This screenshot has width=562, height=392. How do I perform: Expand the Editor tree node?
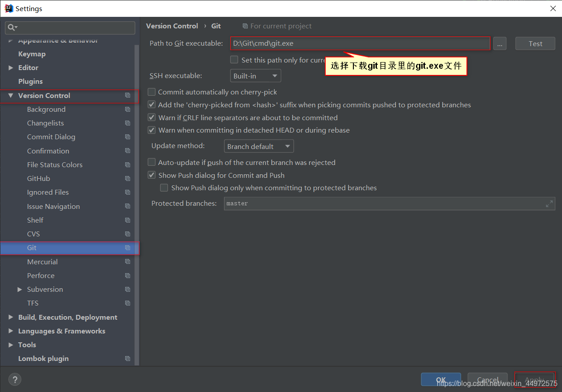click(11, 68)
